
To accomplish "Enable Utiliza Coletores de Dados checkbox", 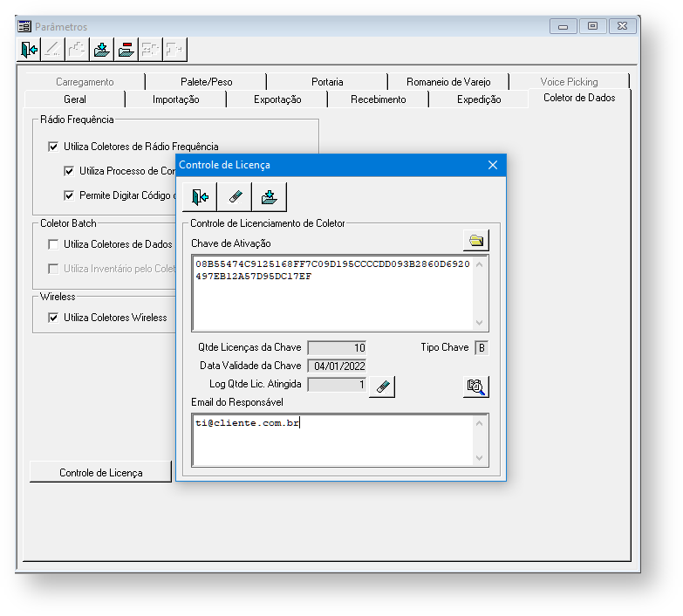I will pos(53,244).
